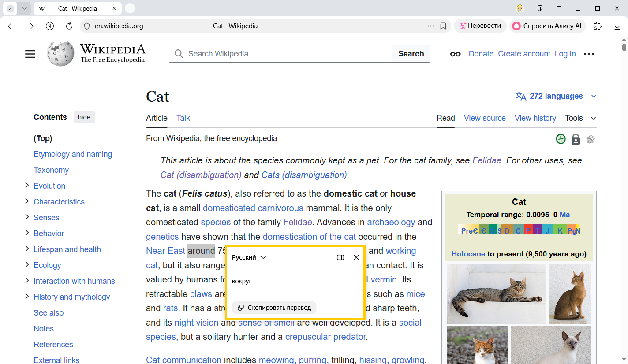Switch to the Talk tab
628x364 pixels.
coord(183,118)
